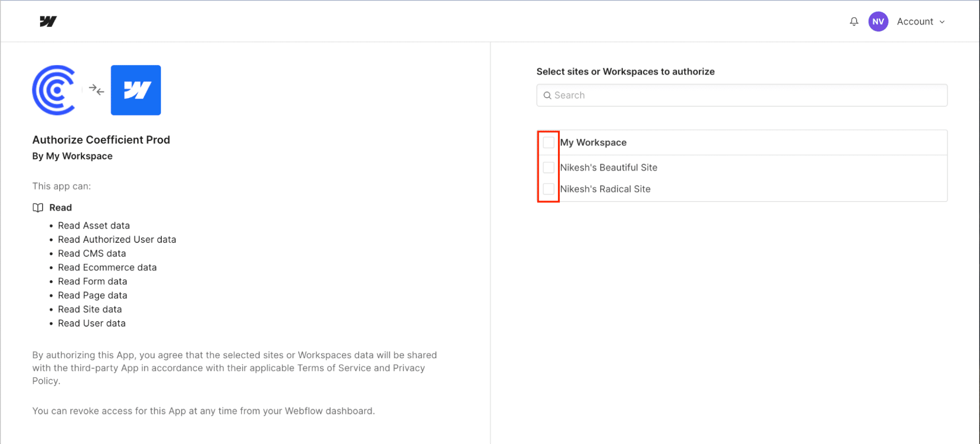Viewport: 980px width, 444px height.
Task: Click the Coefficient app logo
Action: (x=55, y=90)
